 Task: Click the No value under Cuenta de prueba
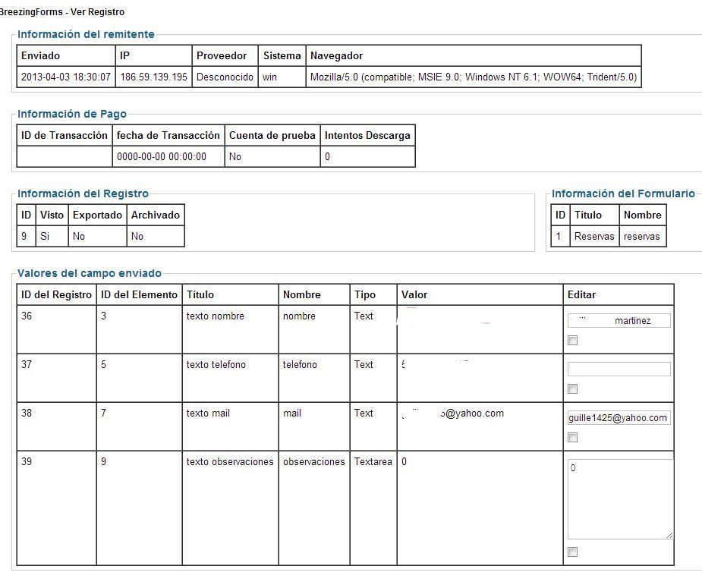235,156
